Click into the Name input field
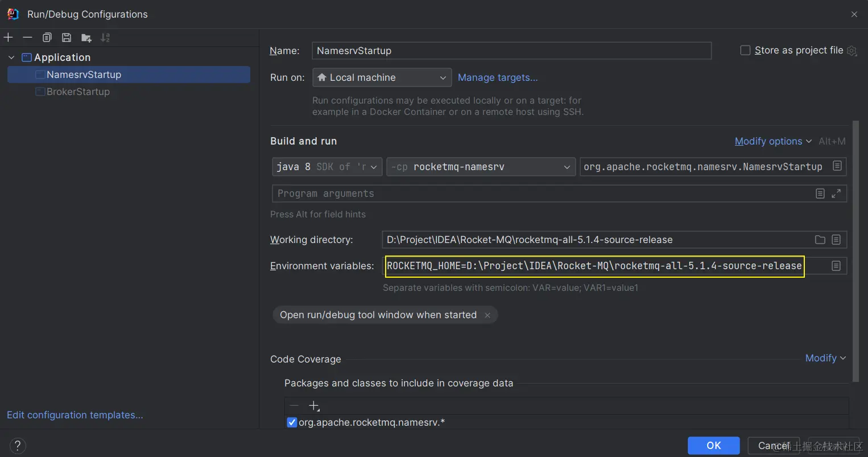Image resolution: width=868 pixels, height=457 pixels. click(x=512, y=51)
